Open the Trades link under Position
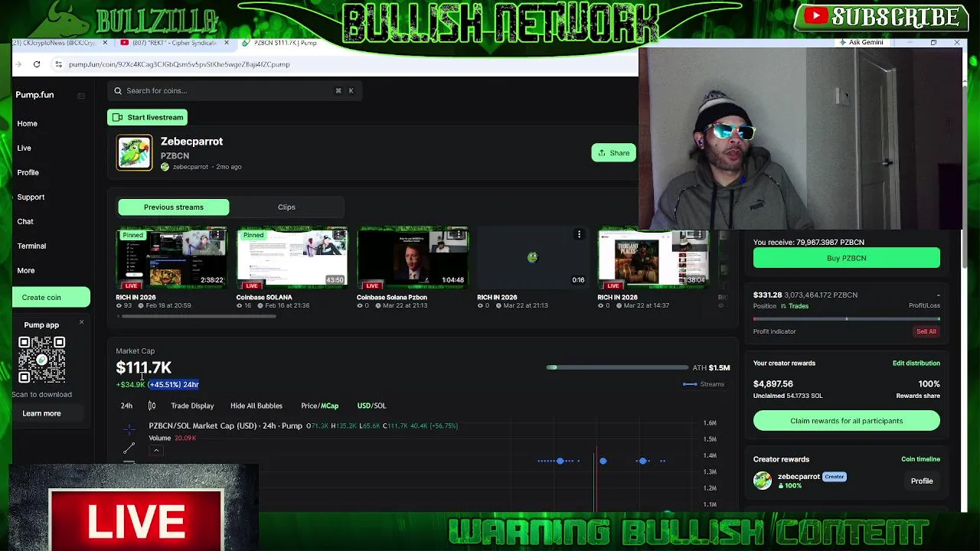 click(794, 306)
